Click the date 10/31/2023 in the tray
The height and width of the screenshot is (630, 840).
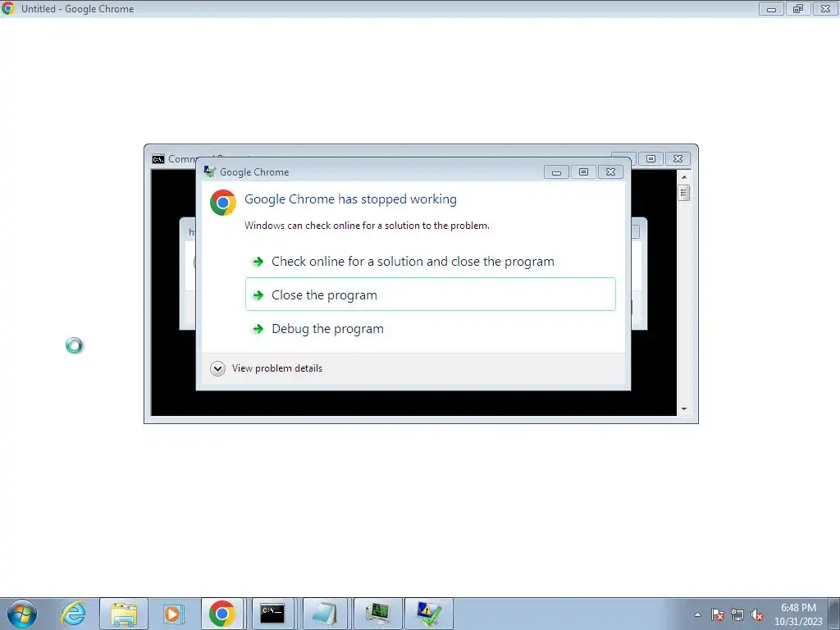point(798,622)
